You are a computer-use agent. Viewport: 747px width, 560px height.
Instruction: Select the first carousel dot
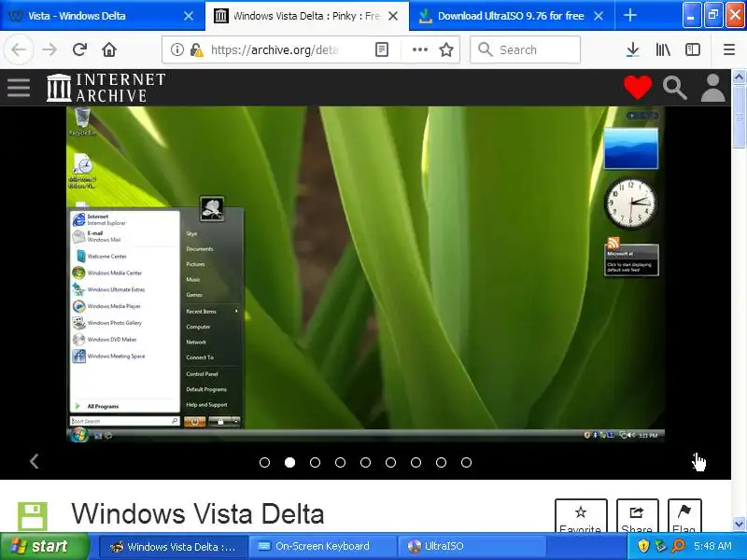[264, 462]
